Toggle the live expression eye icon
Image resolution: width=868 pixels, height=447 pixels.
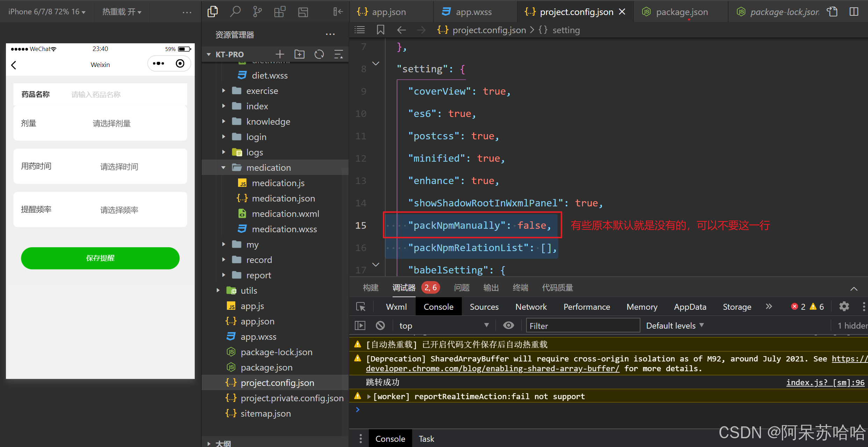pyautogui.click(x=508, y=325)
